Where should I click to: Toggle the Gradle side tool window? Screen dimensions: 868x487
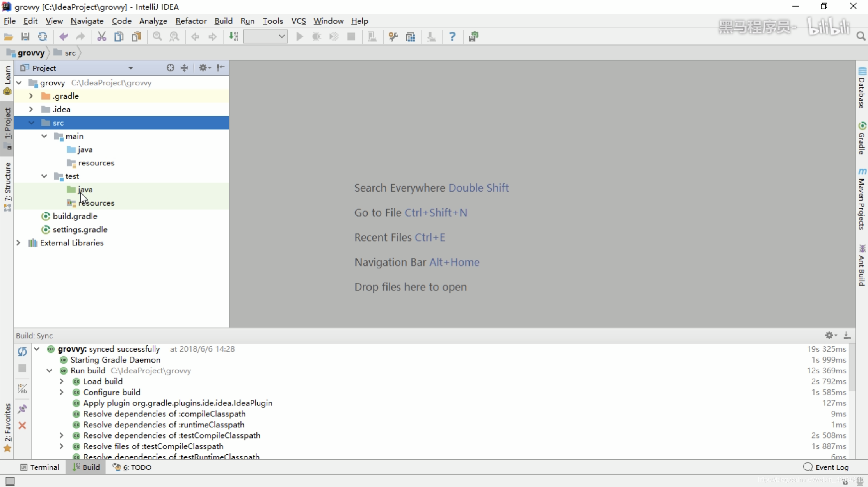click(862, 139)
